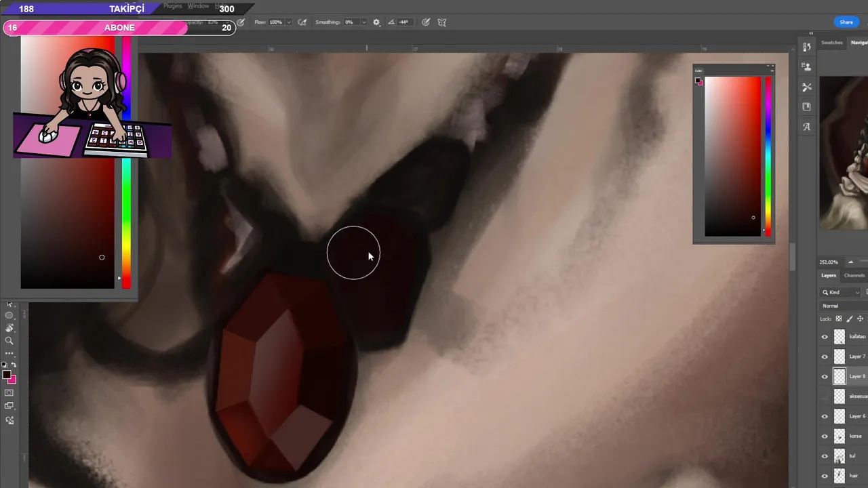Open the pink background color swatch
The image size is (868, 488).
tap(12, 380)
